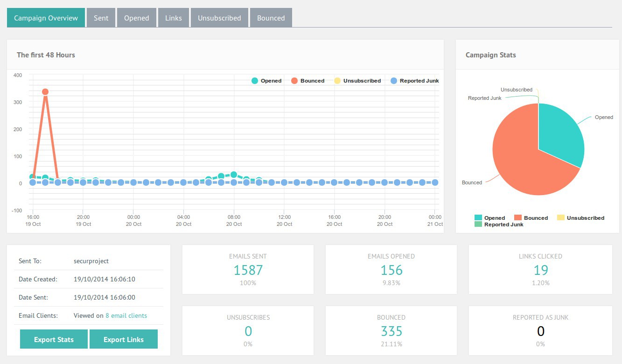Open the 8 email clients link
This screenshot has height=364, width=622.
point(126,315)
